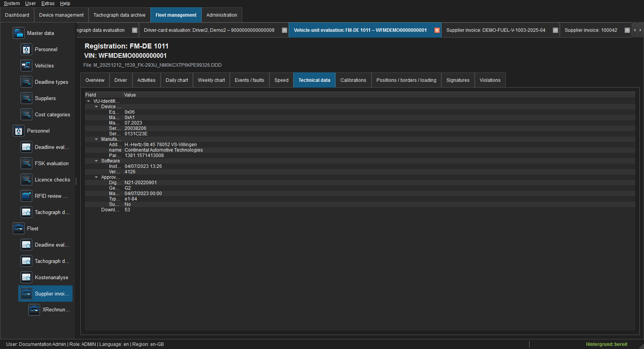Viewport: 644px width, 349px height.
Task: Open the Events / faults tab
Action: [x=249, y=80]
